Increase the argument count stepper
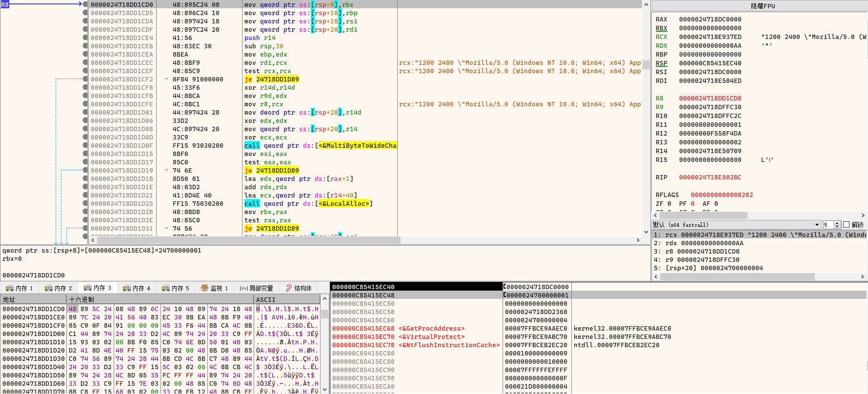The height and width of the screenshot is (394, 868). [837, 223]
